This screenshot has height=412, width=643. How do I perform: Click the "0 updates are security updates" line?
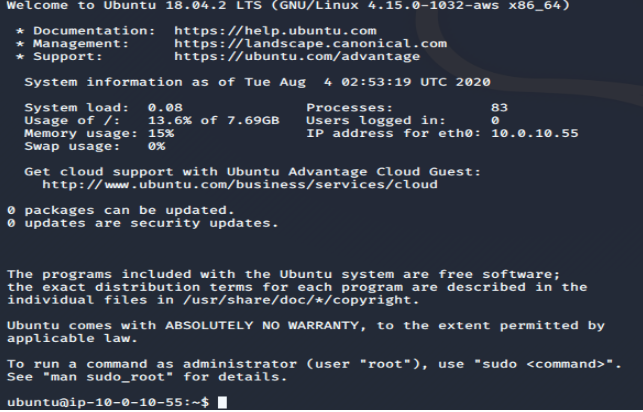(x=143, y=223)
